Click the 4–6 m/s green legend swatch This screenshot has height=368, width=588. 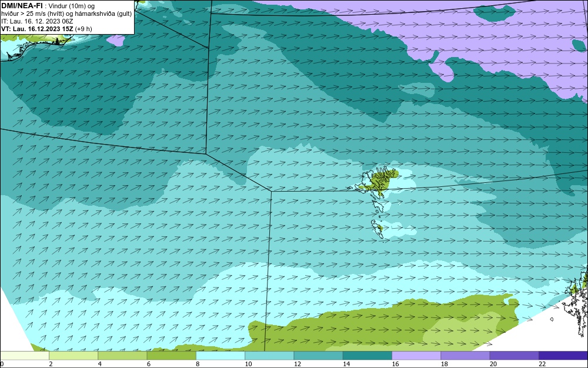point(122,355)
